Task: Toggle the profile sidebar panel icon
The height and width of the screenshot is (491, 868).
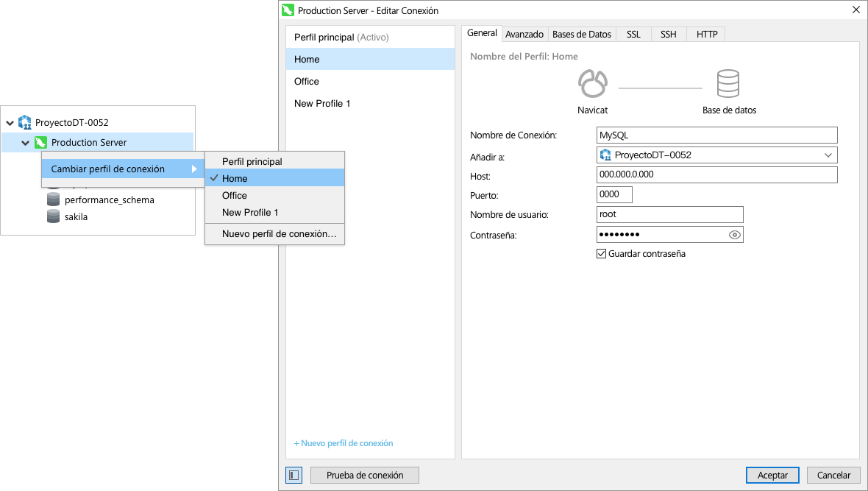Action: 294,475
